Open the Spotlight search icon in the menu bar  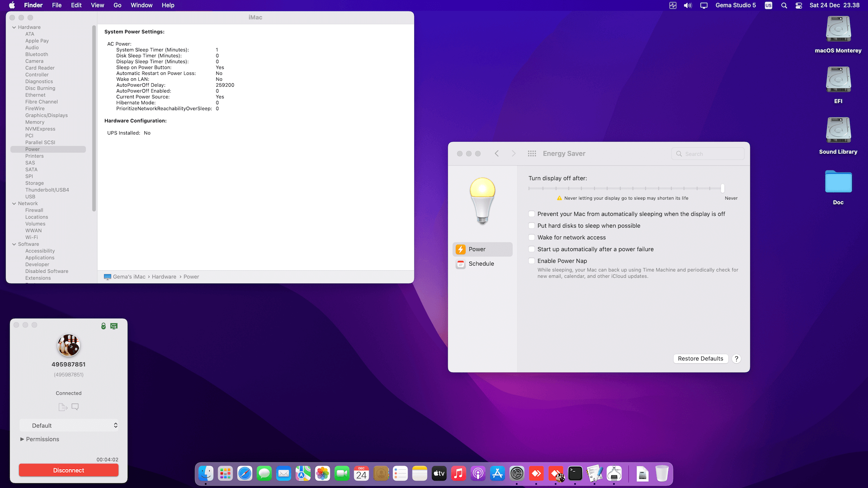point(784,5)
